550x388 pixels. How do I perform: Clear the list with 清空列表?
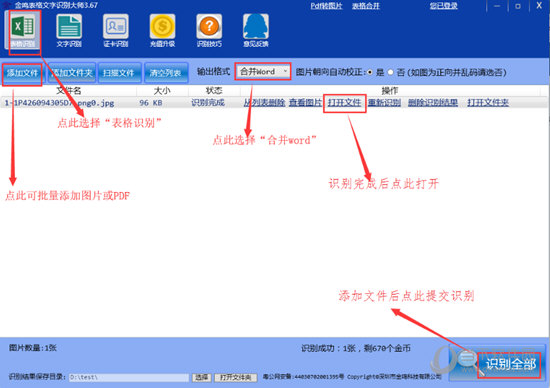(x=165, y=73)
